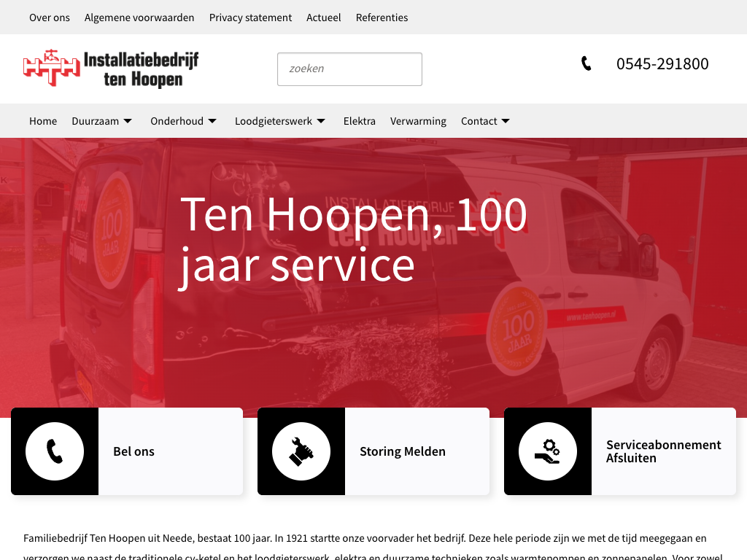747x560 pixels.
Task: Go to the Home menu item
Action: click(x=43, y=121)
